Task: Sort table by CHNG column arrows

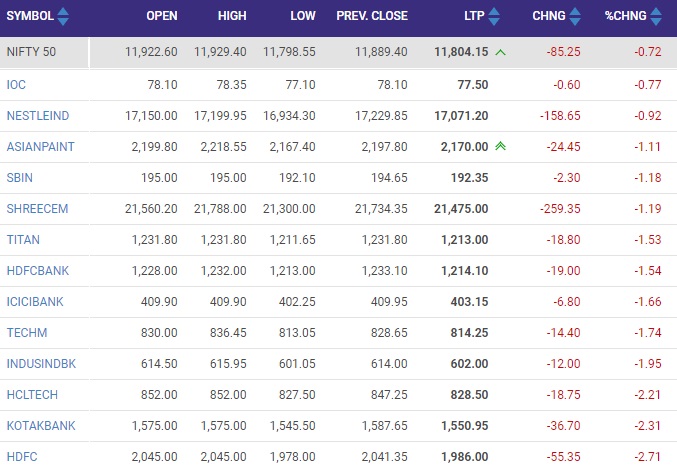Action: 575,16
